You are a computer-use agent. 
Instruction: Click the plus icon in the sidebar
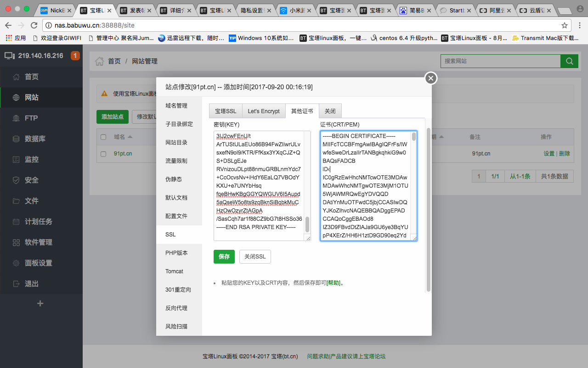(x=40, y=304)
